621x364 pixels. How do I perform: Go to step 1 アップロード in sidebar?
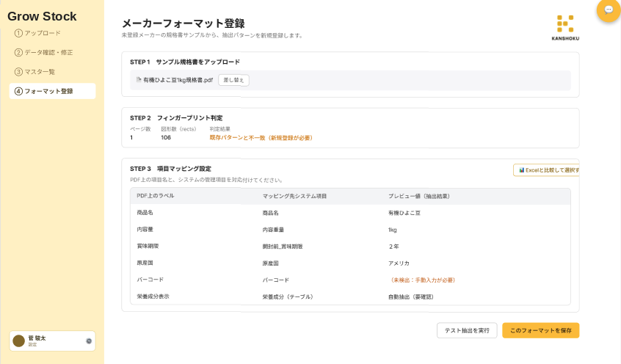(x=37, y=33)
